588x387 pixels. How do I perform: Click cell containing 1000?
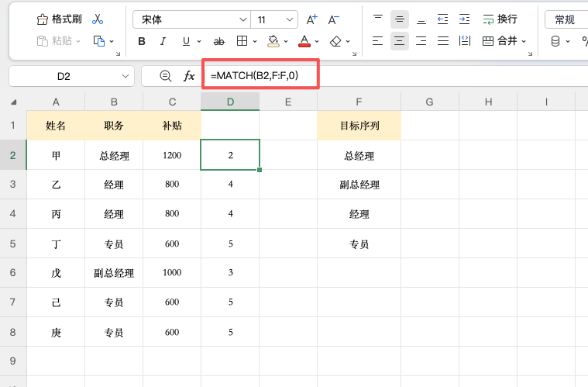coord(172,272)
